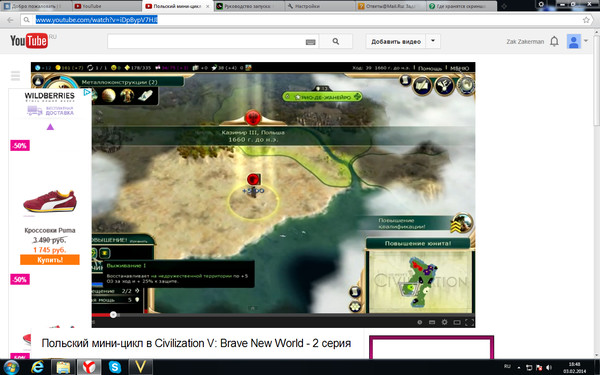Open Skype from the taskbar
This screenshot has height=375, width=600.
[115, 367]
